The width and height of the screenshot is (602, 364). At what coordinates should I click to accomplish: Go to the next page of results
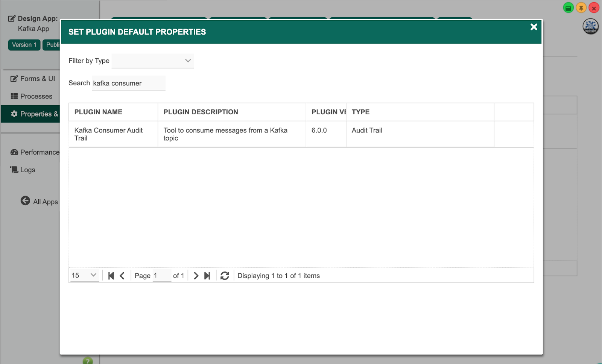pos(196,276)
